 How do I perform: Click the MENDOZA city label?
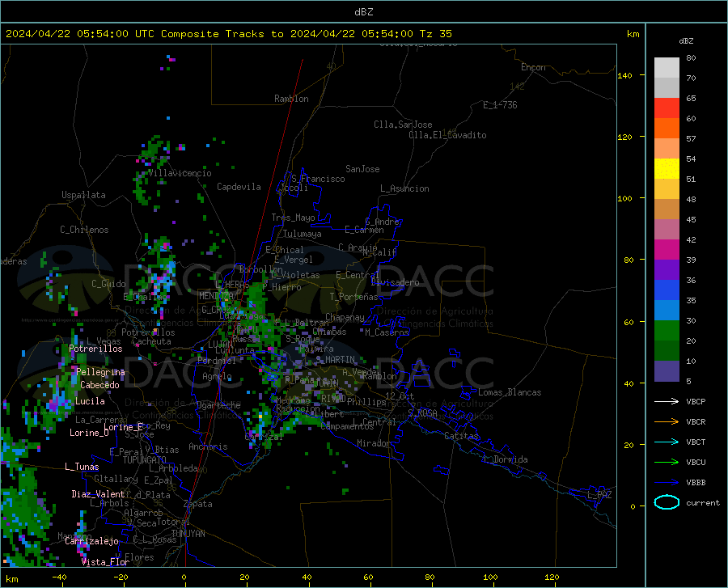point(216,296)
